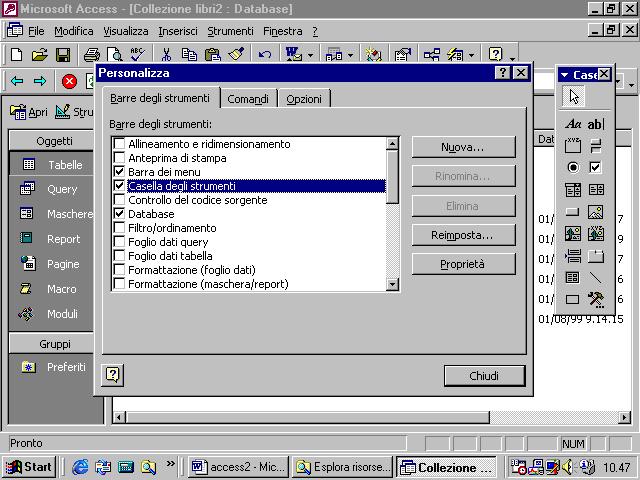Select the Check Box tool in toolbox

click(x=596, y=167)
